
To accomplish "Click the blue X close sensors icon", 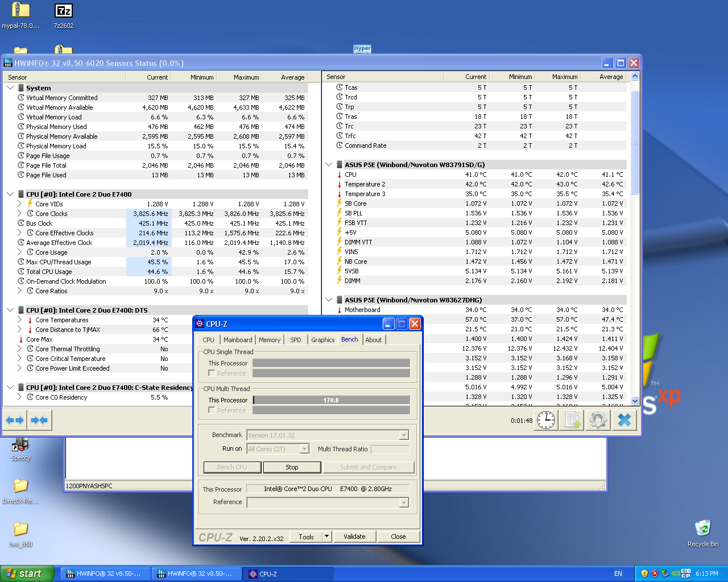I will point(624,421).
